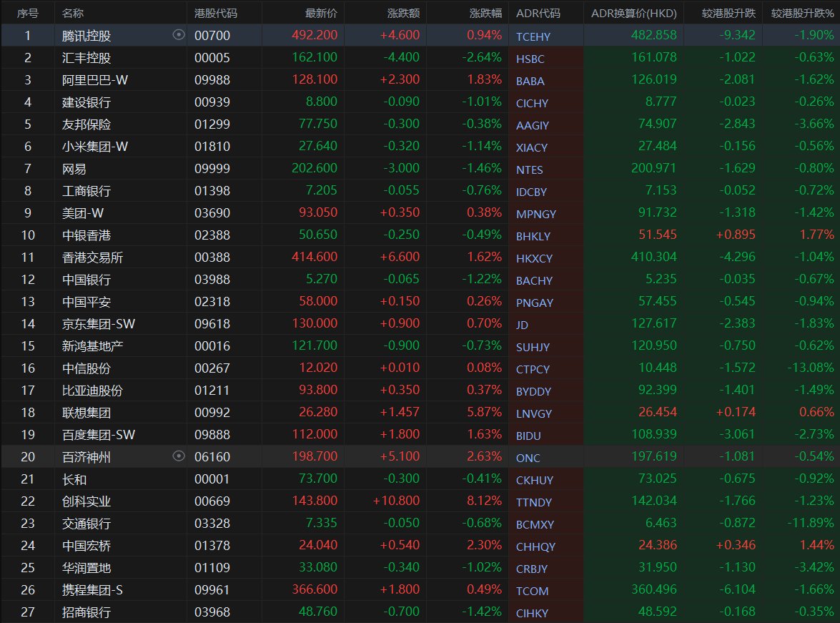Select the 汇丰控股 stock name

tap(87, 57)
